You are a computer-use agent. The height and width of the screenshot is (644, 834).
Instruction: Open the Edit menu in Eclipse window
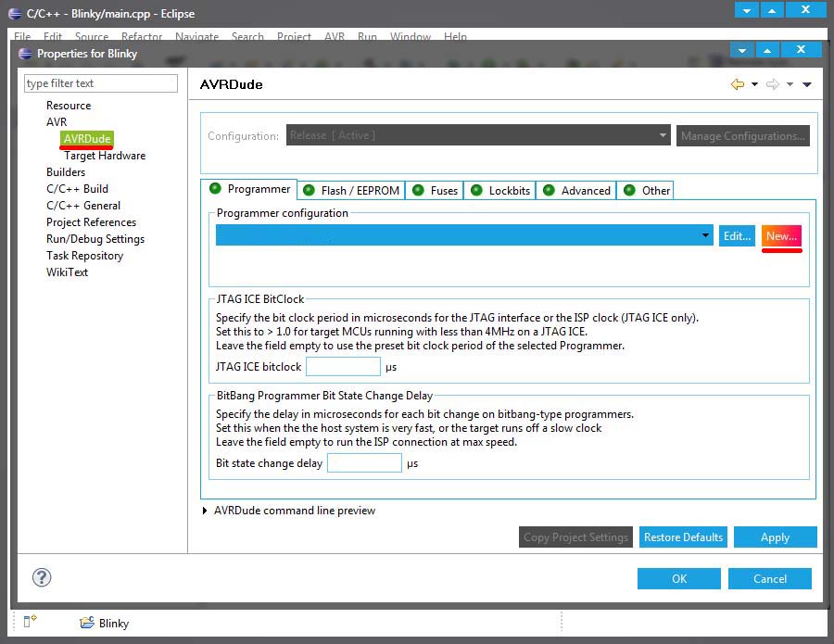coord(53,37)
